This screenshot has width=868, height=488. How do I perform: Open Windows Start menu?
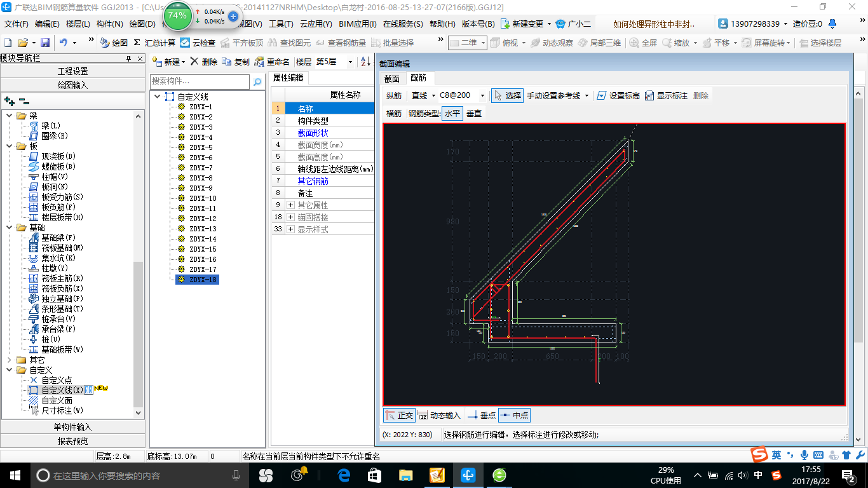point(15,475)
